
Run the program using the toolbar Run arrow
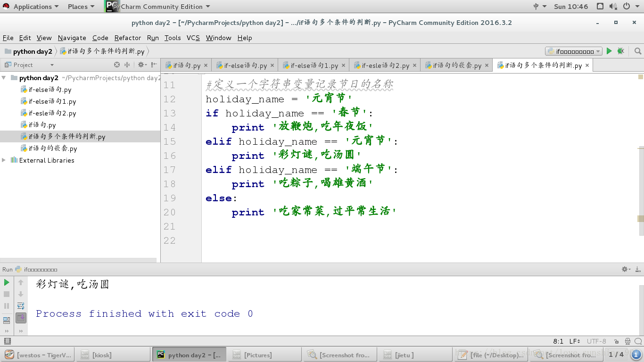coord(609,51)
